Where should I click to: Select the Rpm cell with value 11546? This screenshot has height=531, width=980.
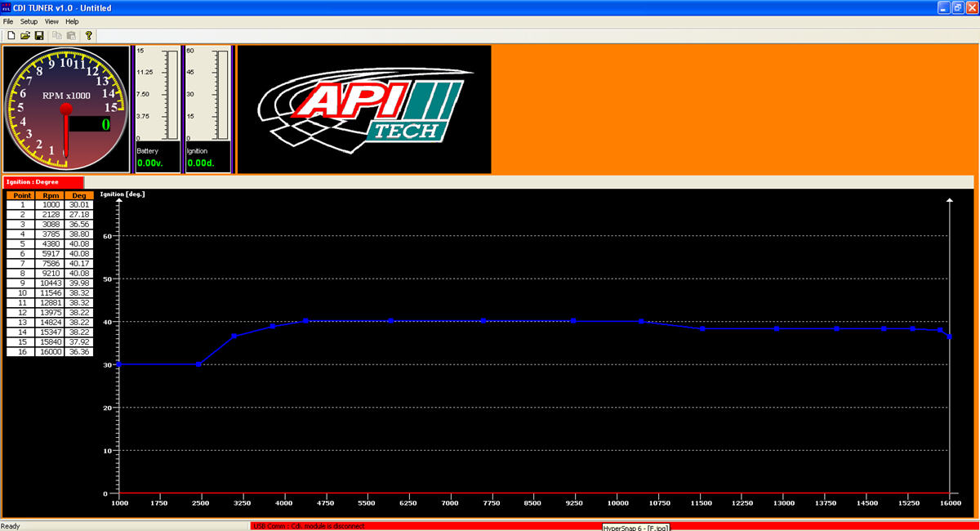click(x=51, y=292)
